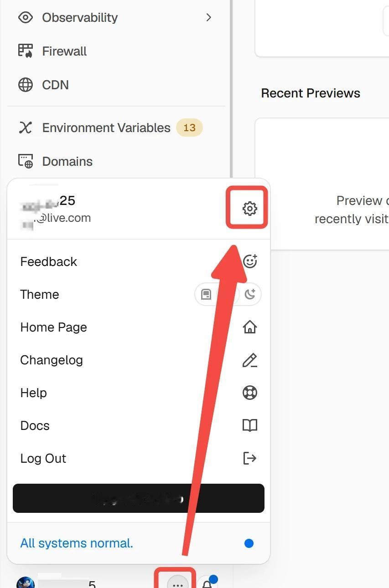389x588 pixels.
Task: Click the All systems normal link
Action: click(x=77, y=543)
